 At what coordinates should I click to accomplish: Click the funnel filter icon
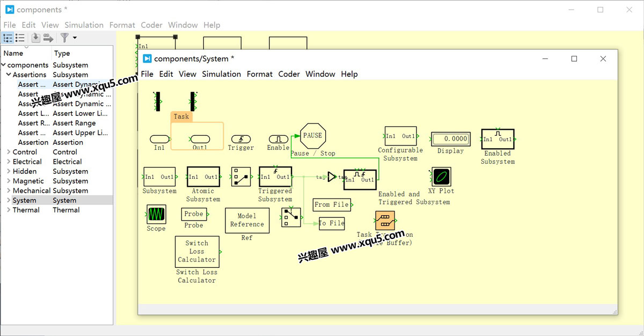64,38
